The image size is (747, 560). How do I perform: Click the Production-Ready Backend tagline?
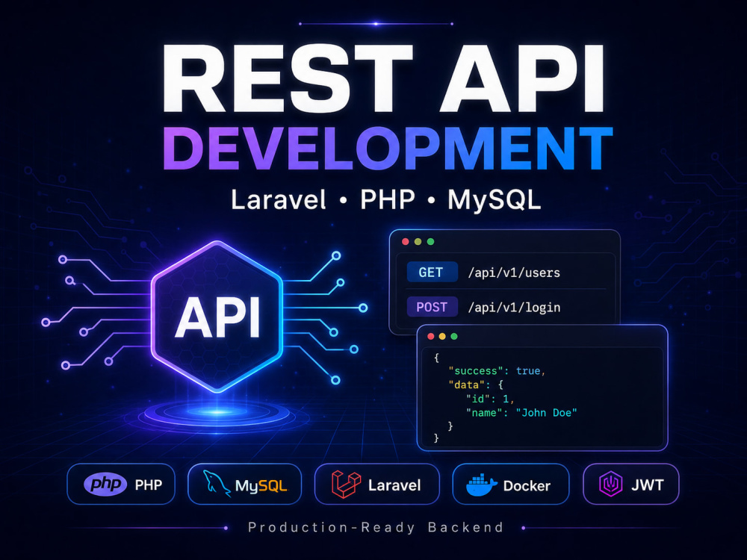(x=376, y=528)
